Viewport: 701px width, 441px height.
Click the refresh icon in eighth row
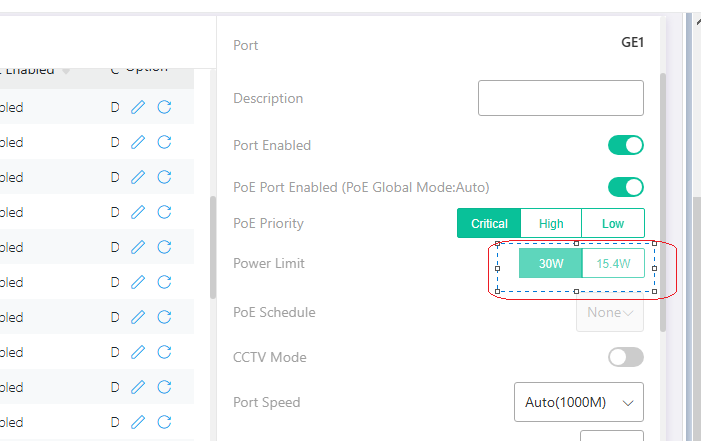point(164,352)
